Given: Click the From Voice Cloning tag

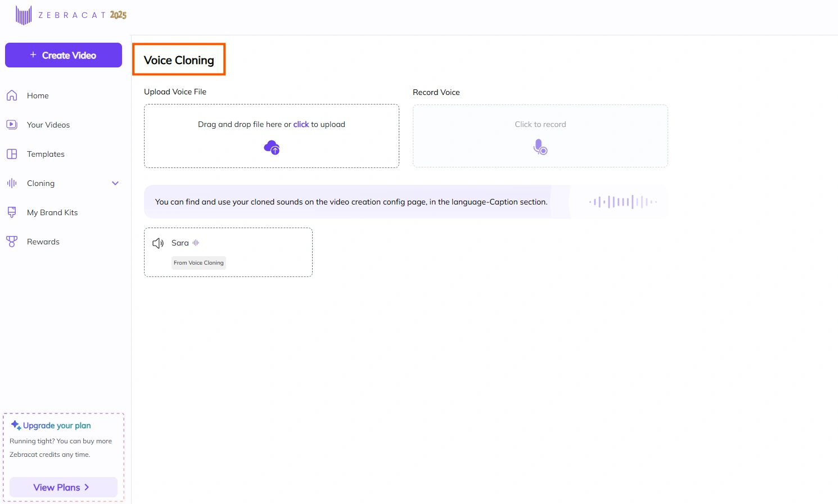Looking at the screenshot, I should (x=199, y=263).
